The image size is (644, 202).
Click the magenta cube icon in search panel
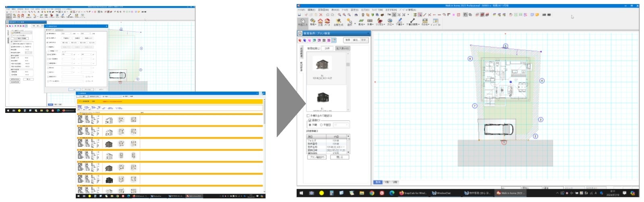click(309, 40)
